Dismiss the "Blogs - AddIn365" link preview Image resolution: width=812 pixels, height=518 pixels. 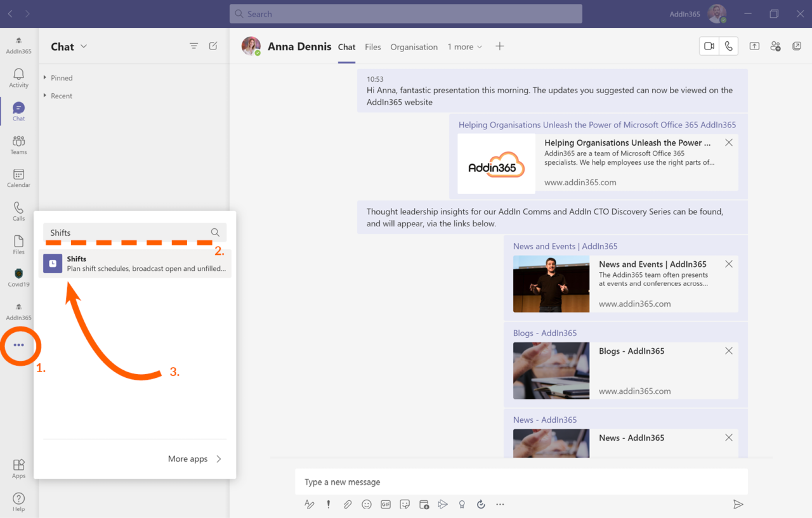(x=729, y=350)
